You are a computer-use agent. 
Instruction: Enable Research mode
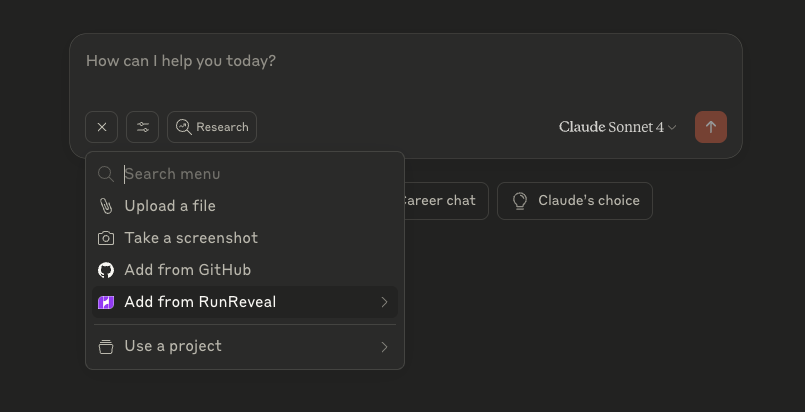coord(212,127)
